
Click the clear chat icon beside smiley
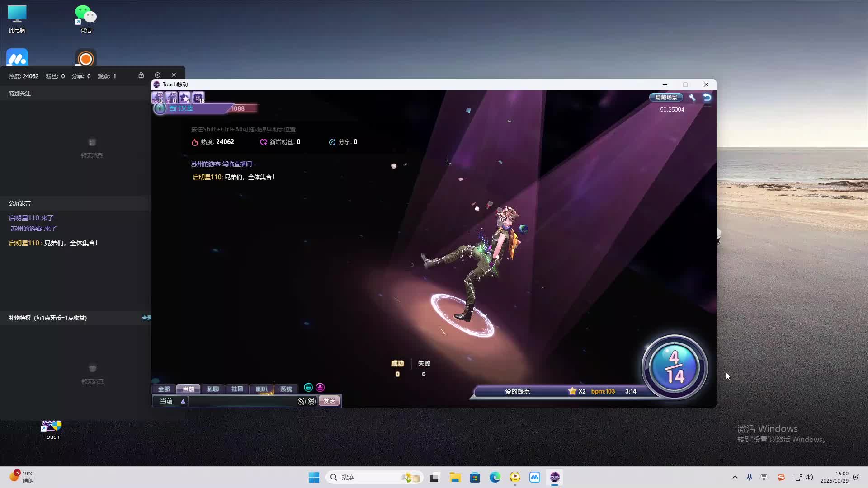click(x=302, y=401)
